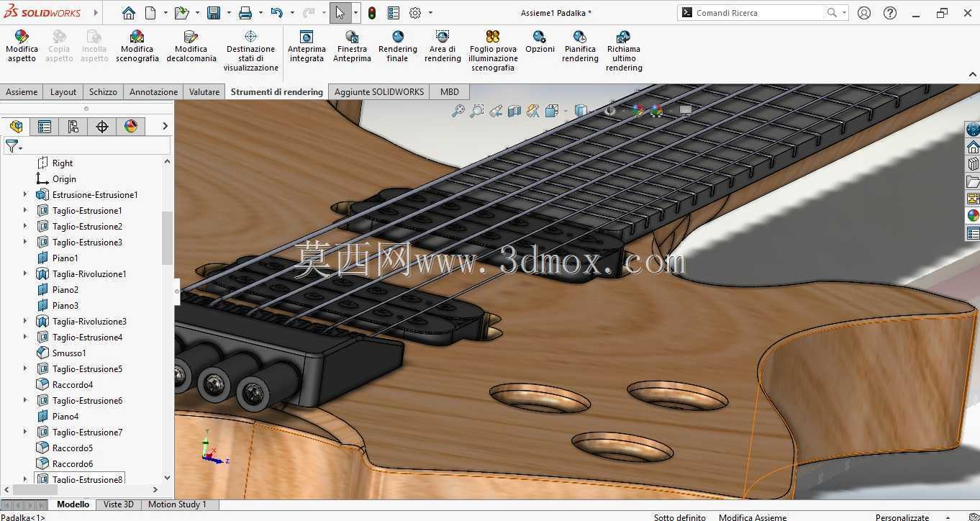Click the Home icon in the top toolbar
The image size is (980, 521).
tap(128, 13)
